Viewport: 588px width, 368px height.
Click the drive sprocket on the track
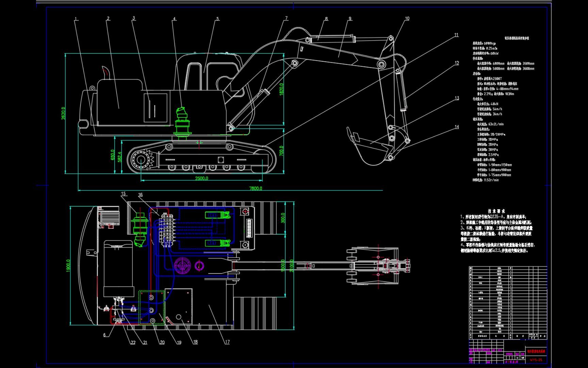click(141, 160)
